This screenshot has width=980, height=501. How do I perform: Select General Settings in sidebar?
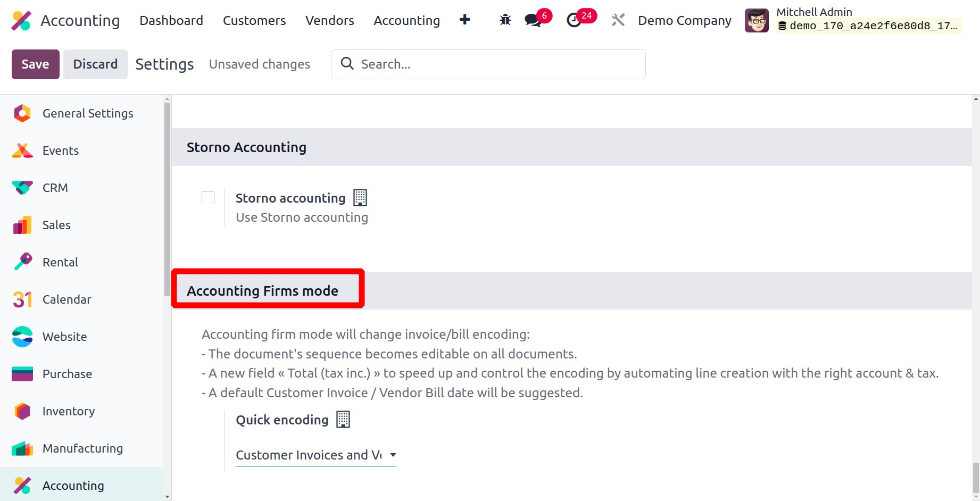88,113
